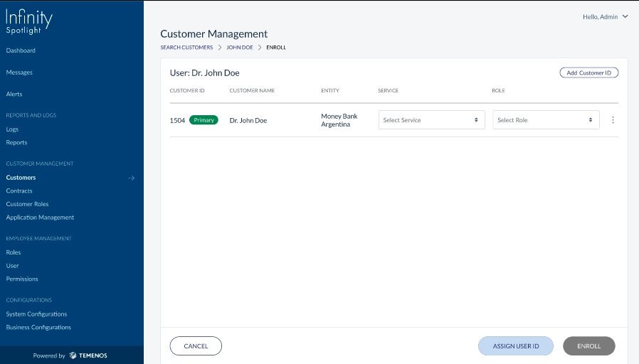Click the green Primary badge

coord(204,120)
